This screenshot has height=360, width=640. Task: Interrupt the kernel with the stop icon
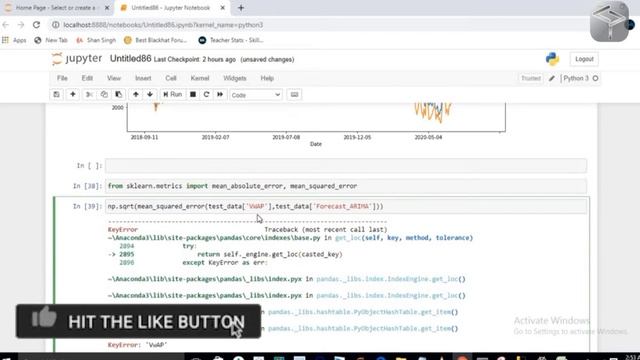point(193,95)
